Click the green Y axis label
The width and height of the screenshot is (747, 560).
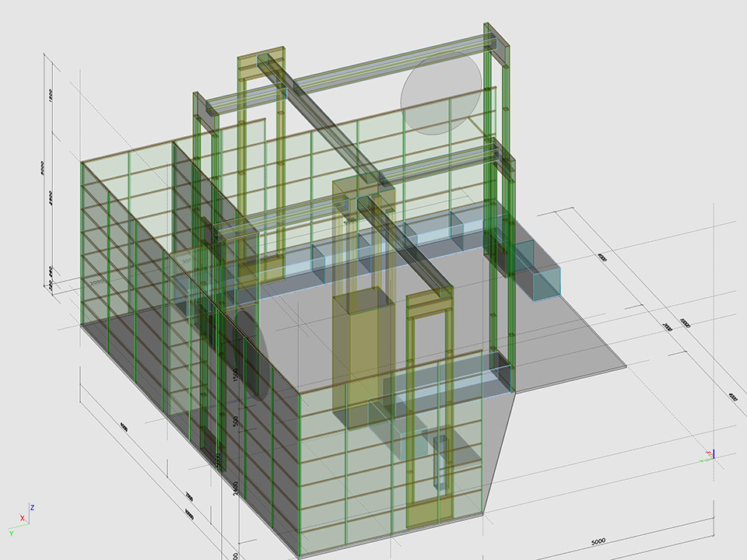12,534
